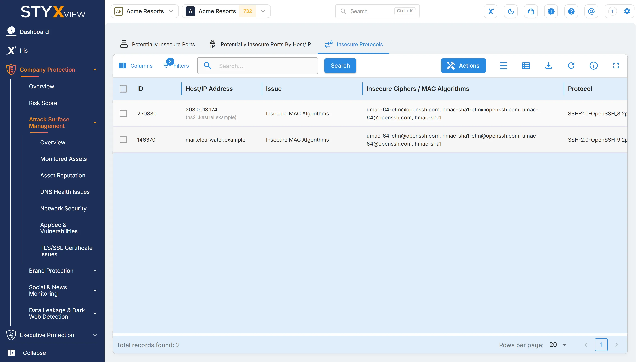The image size is (644, 362).
Task: Focus the global Search box
Action: tap(377, 11)
